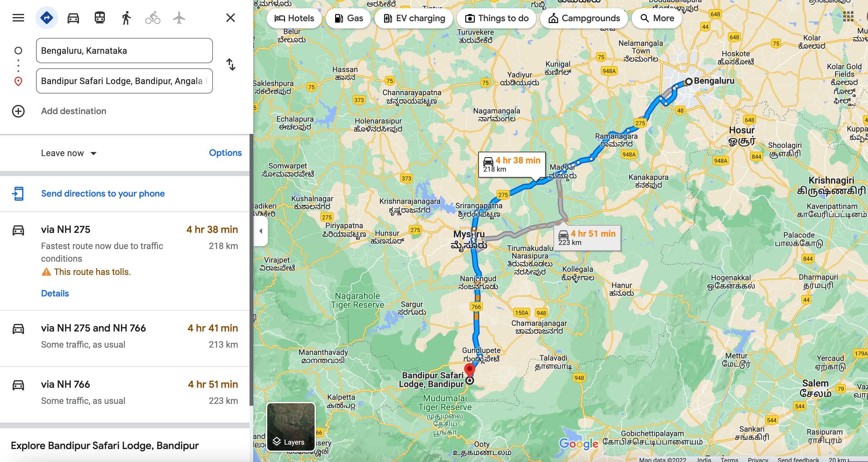Open More search categories chip
The width and height of the screenshot is (868, 462).
(x=657, y=18)
